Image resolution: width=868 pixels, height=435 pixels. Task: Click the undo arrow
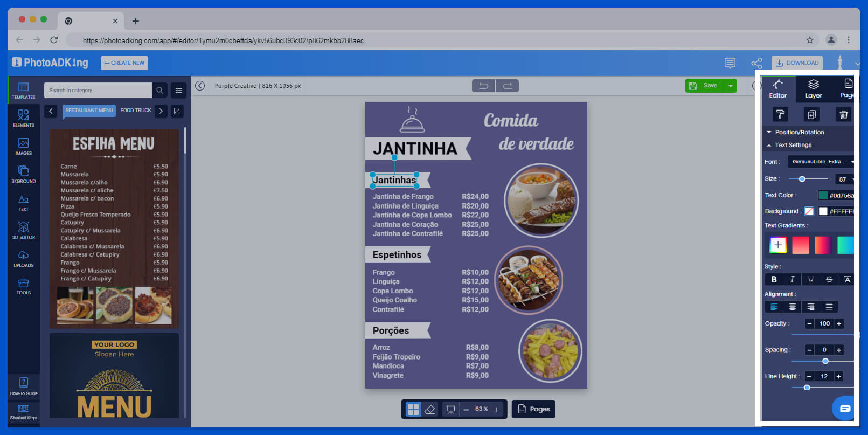pos(484,86)
